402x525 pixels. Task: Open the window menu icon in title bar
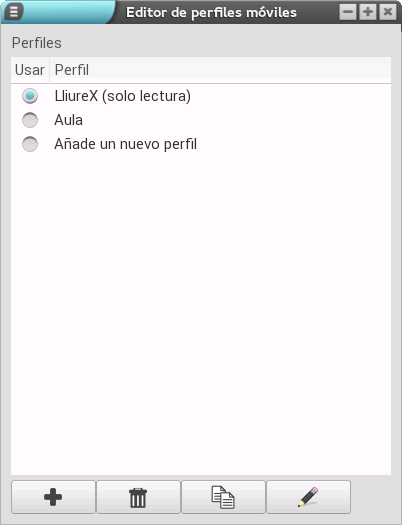tap(14, 12)
